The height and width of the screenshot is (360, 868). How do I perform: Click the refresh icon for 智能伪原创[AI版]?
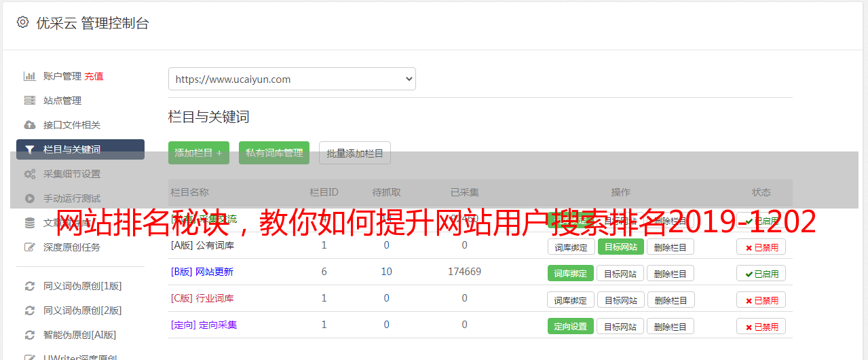pos(30,335)
